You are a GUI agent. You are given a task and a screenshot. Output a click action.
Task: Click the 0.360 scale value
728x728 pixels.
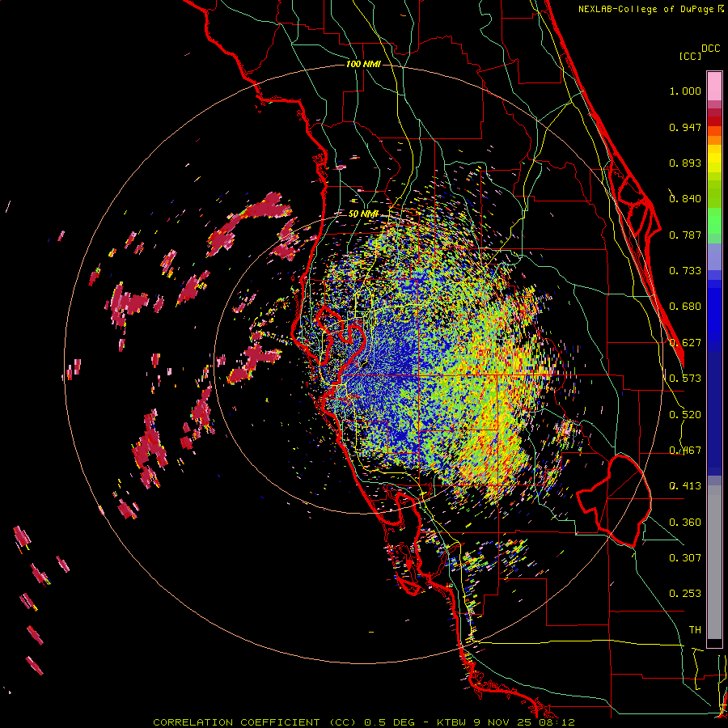tap(685, 523)
